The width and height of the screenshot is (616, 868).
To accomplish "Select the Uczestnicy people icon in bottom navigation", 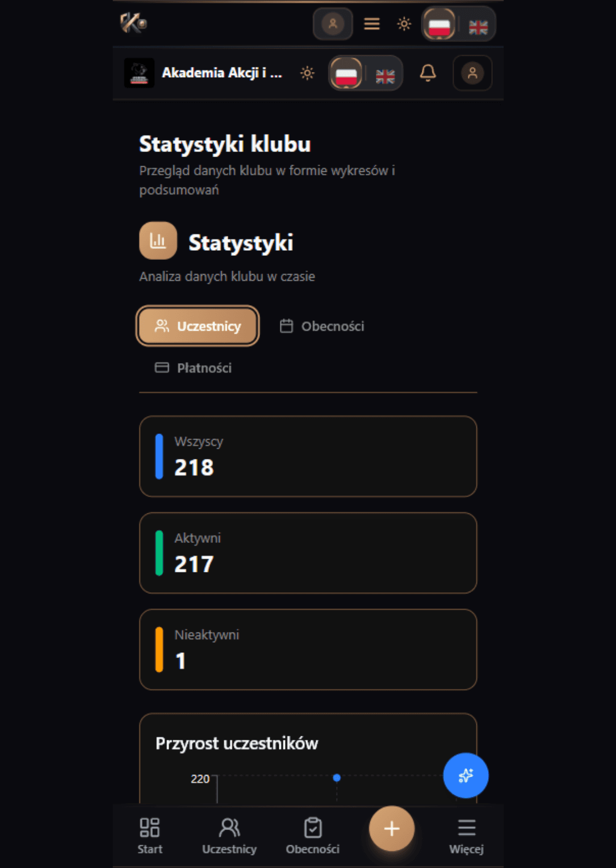I will [x=230, y=828].
